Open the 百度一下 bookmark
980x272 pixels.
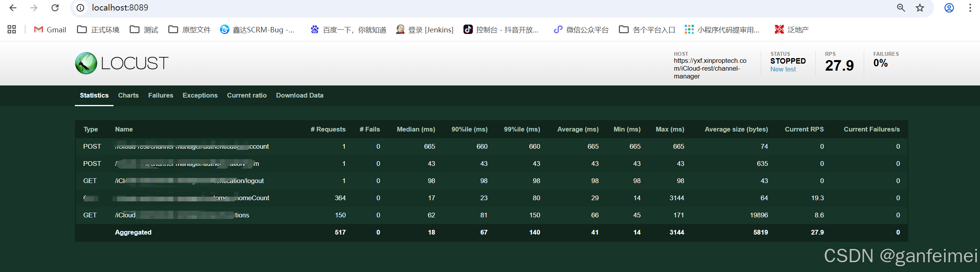348,30
